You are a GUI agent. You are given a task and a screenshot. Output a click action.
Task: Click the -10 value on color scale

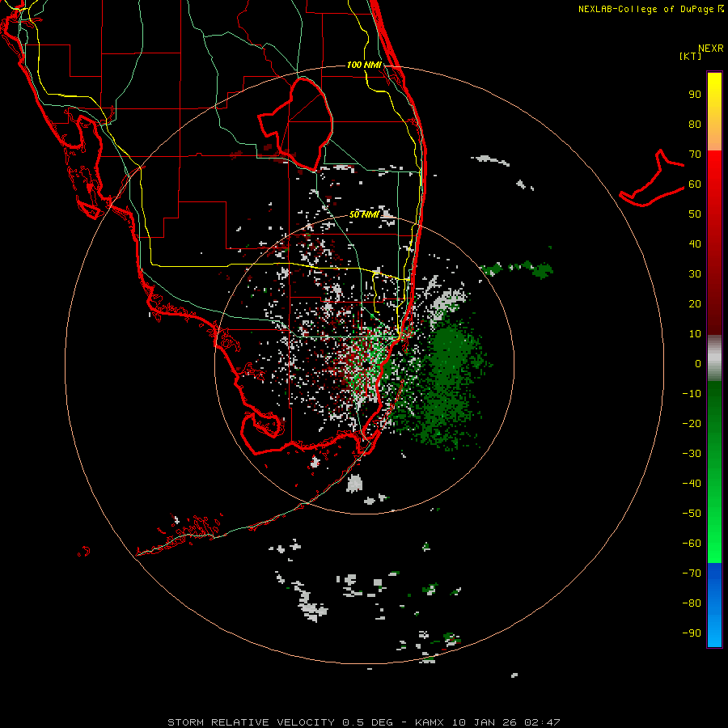[x=692, y=394]
